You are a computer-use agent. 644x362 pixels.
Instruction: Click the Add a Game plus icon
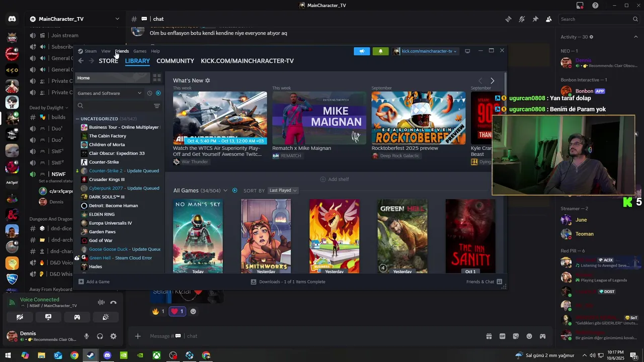coord(81,282)
